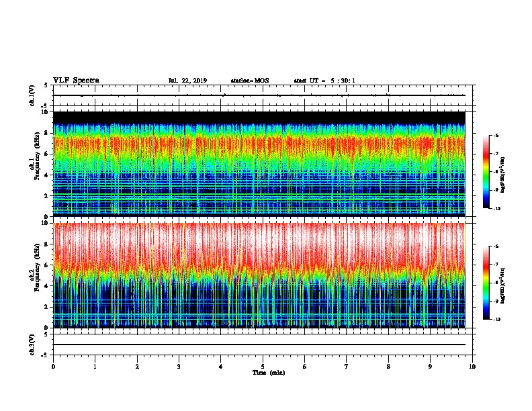Click the "-10" label on ch.2 colorbar
Image resolution: width=532 pixels, height=411 pixels.
pyautogui.click(x=496, y=320)
